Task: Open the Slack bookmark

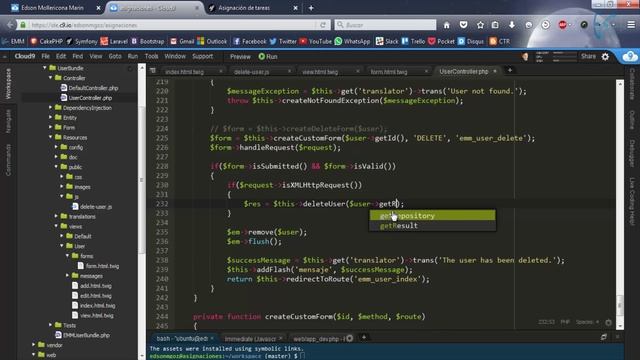Action: [x=387, y=41]
